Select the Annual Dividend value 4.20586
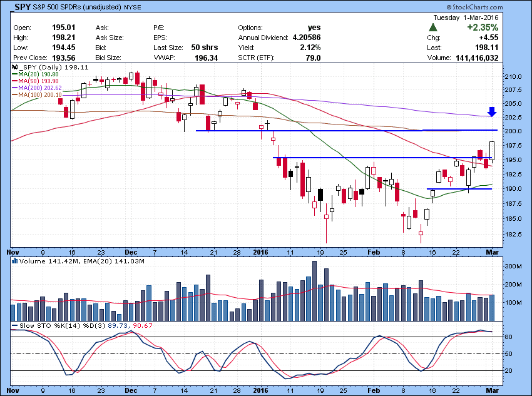Image resolution: width=532 pixels, height=396 pixels. (307, 38)
